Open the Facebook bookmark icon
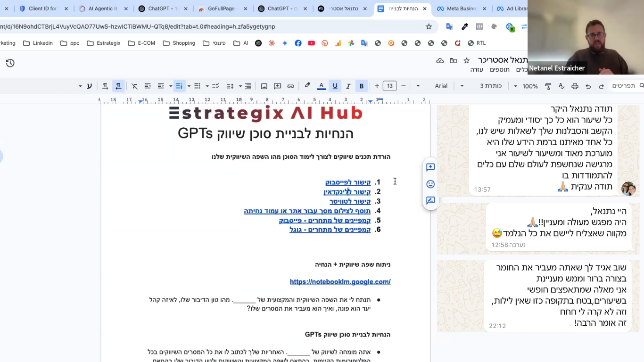The image size is (644, 362). 298,43
